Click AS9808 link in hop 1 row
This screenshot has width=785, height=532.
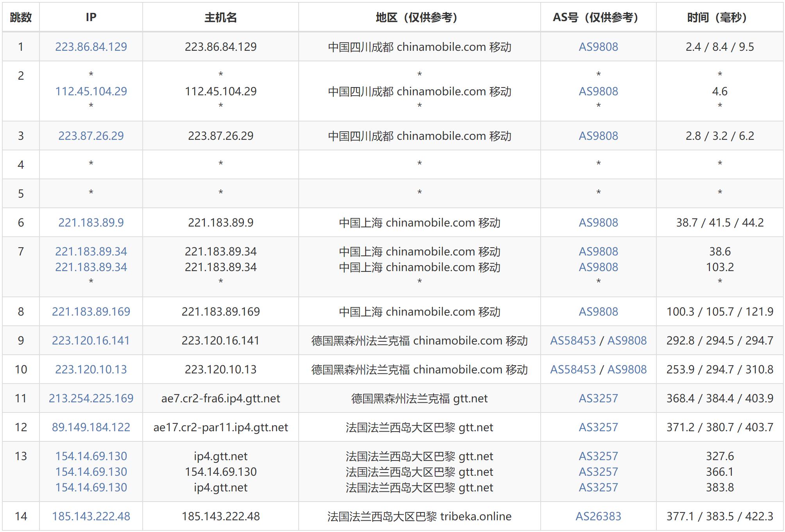599,47
